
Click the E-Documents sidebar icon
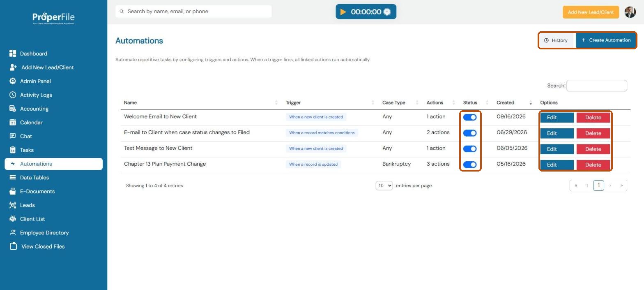[13, 191]
